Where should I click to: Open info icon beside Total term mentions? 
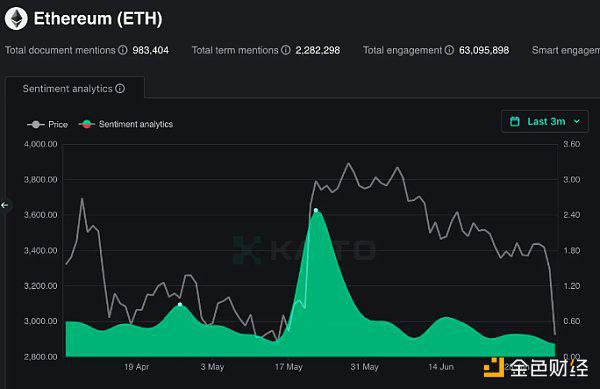[x=286, y=50]
